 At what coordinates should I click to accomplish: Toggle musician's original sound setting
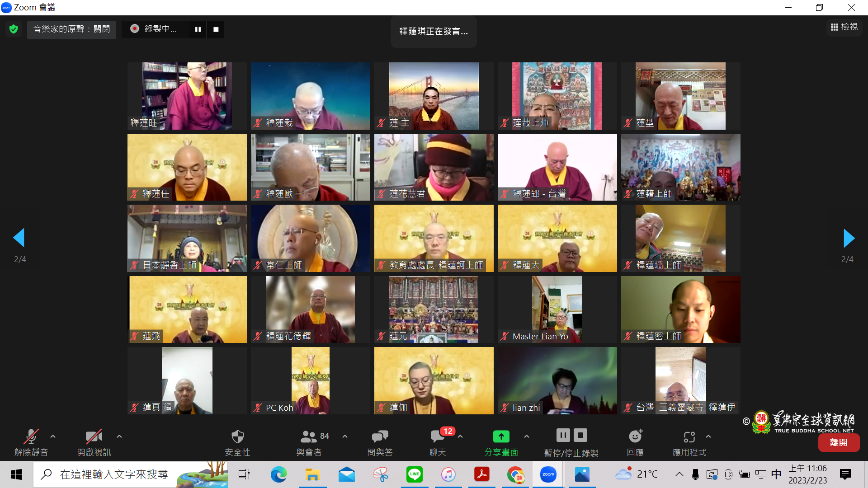pos(71,29)
